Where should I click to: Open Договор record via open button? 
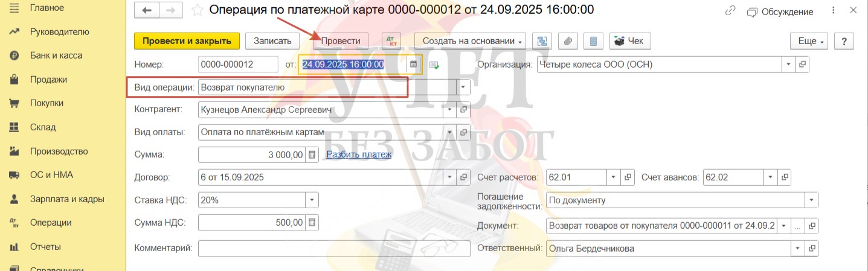coord(464,177)
